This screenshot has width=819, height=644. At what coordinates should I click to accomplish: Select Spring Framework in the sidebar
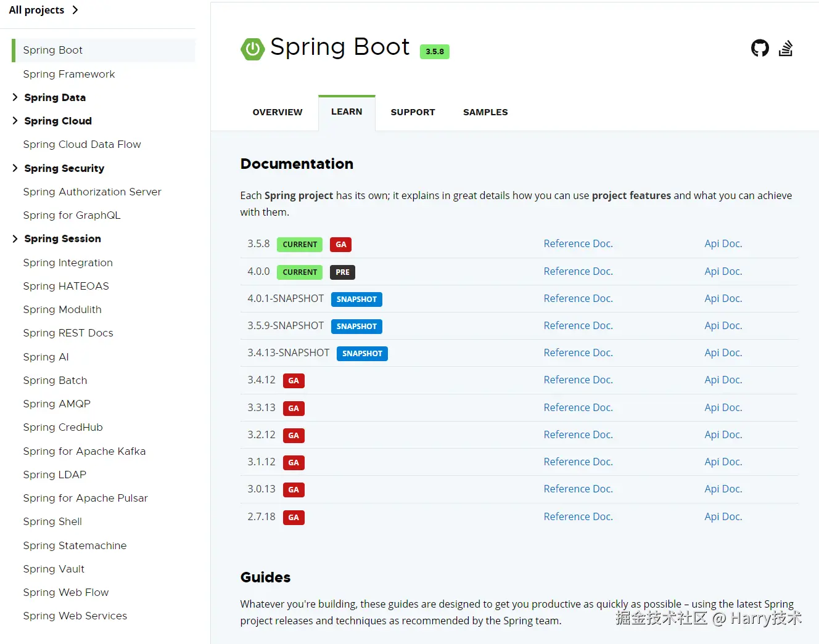tap(69, 74)
